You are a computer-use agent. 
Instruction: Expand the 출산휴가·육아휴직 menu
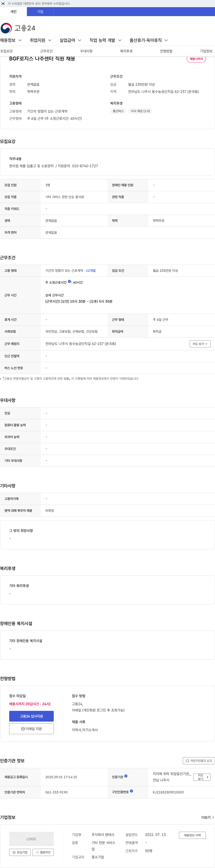[149, 40]
